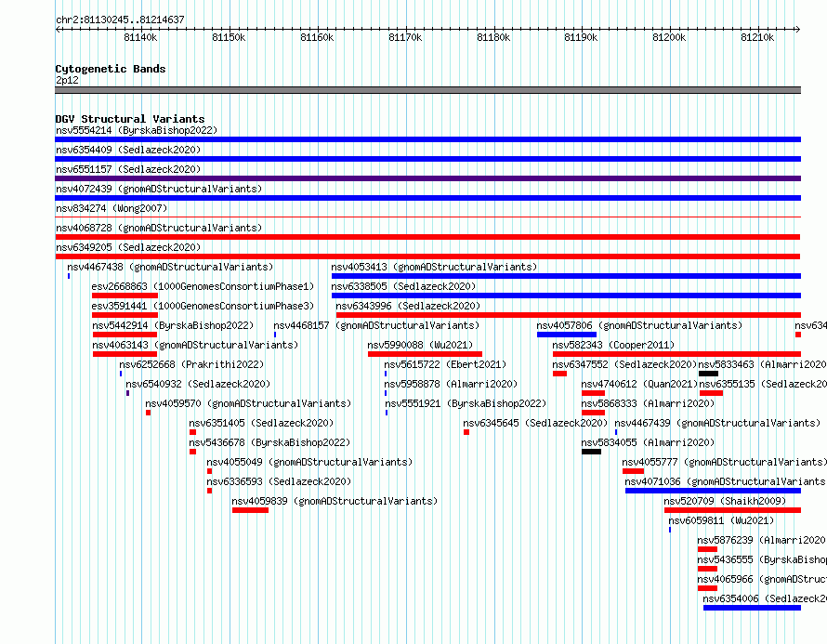Open variant nsv6540932 (Sedlazeck2020) label

[x=198, y=384]
